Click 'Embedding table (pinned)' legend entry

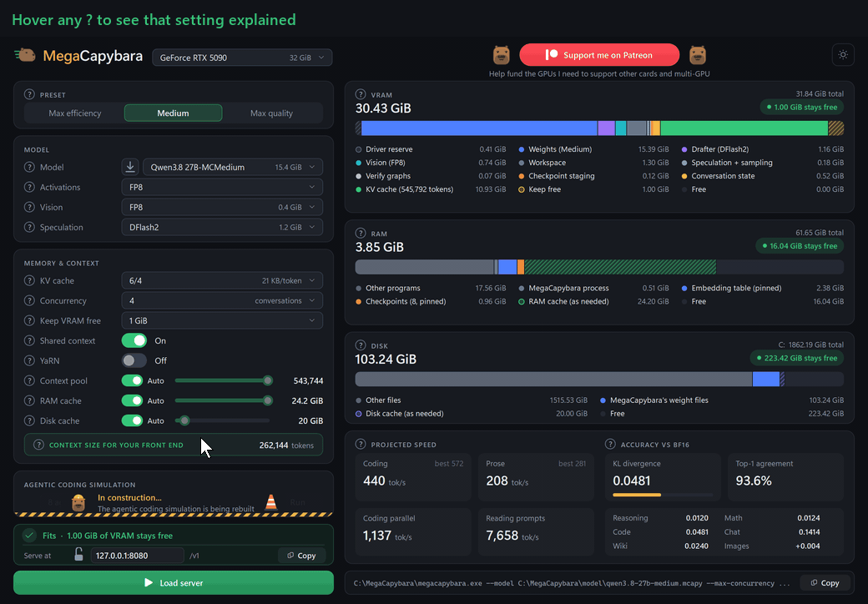point(762,288)
